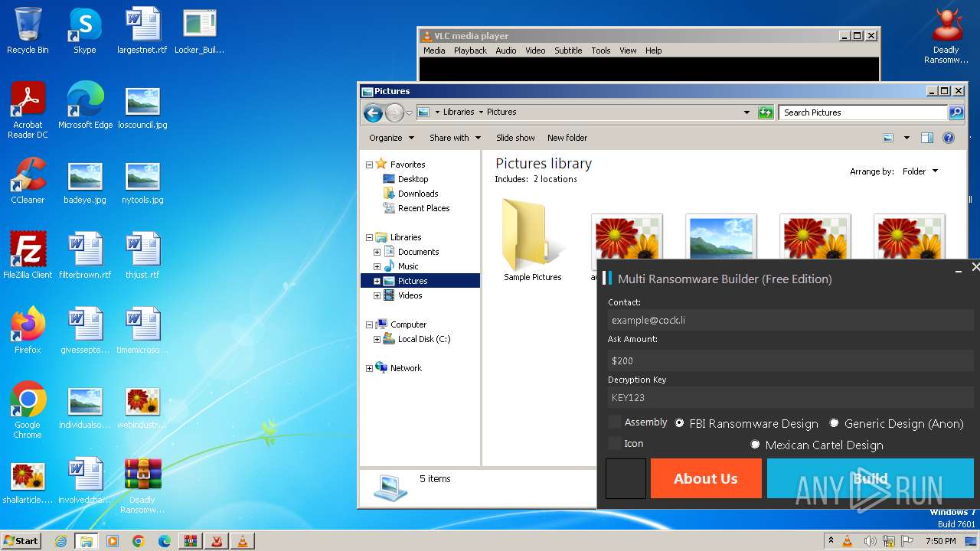Expand the Videos library node

[x=377, y=295]
